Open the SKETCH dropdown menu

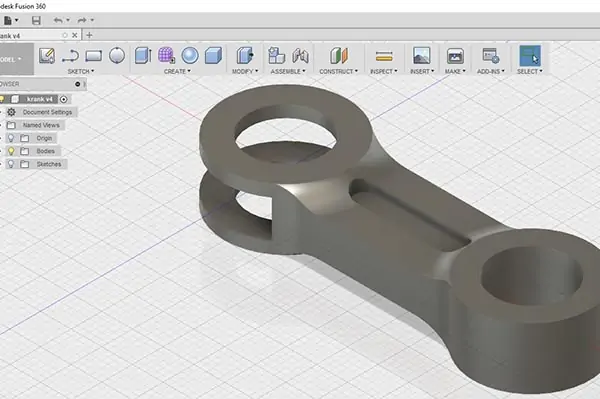81,72
